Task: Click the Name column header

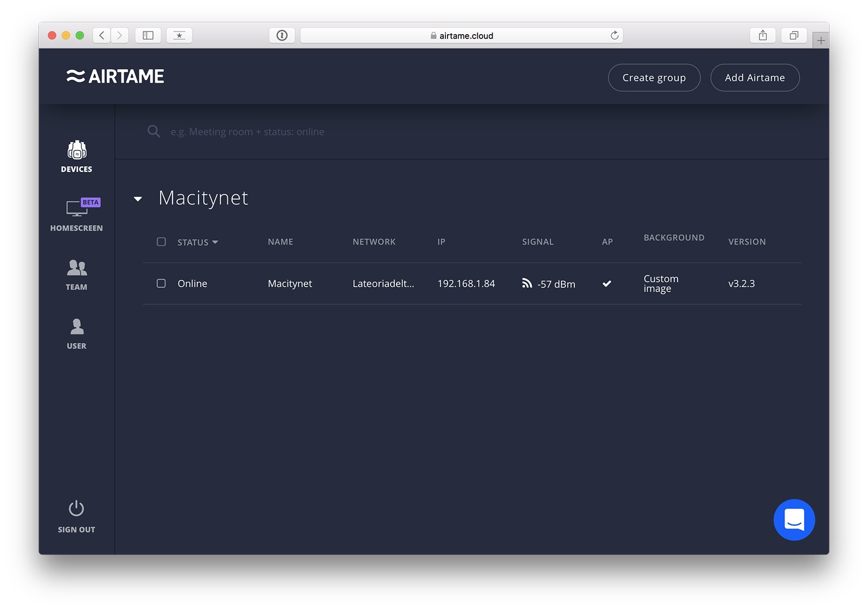Action: point(280,242)
